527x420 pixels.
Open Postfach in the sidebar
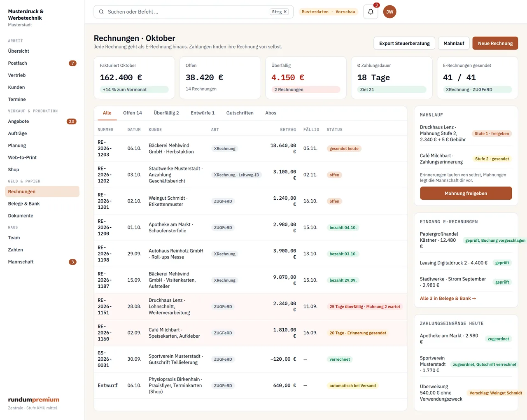coord(42,63)
